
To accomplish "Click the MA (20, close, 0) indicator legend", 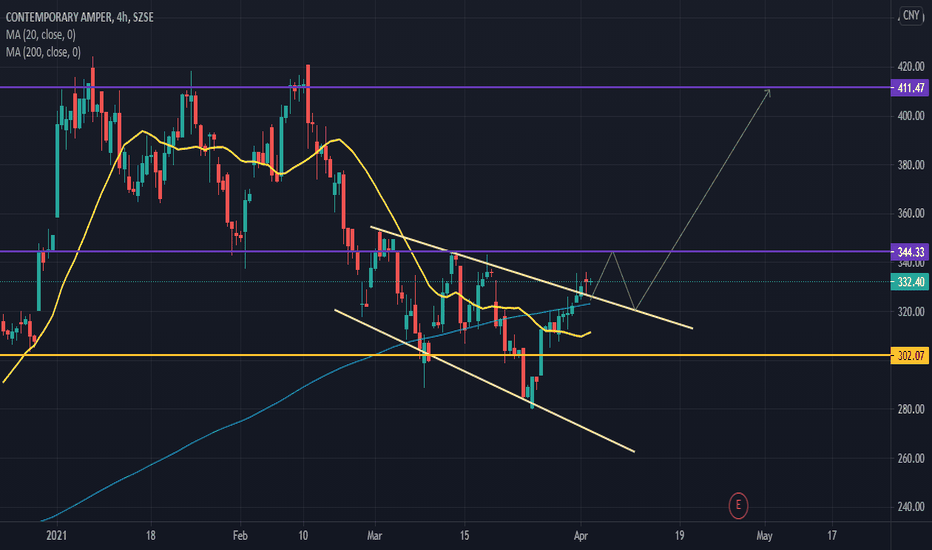I will coord(40,34).
